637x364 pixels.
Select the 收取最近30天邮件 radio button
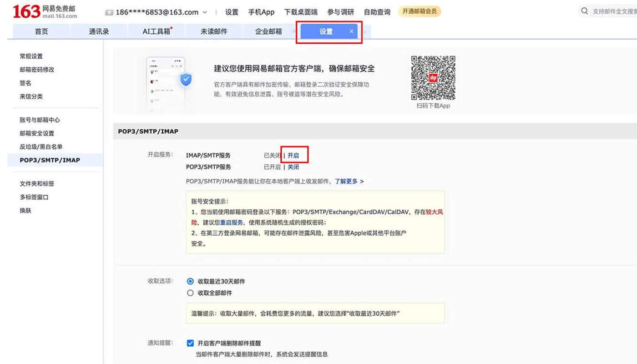[190, 281]
